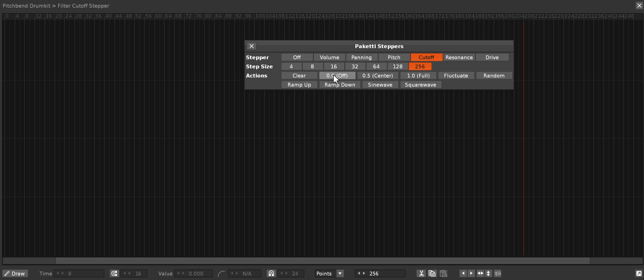Toggle the snap magnet icon
The height and width of the screenshot is (280, 644).
[x=271, y=273]
